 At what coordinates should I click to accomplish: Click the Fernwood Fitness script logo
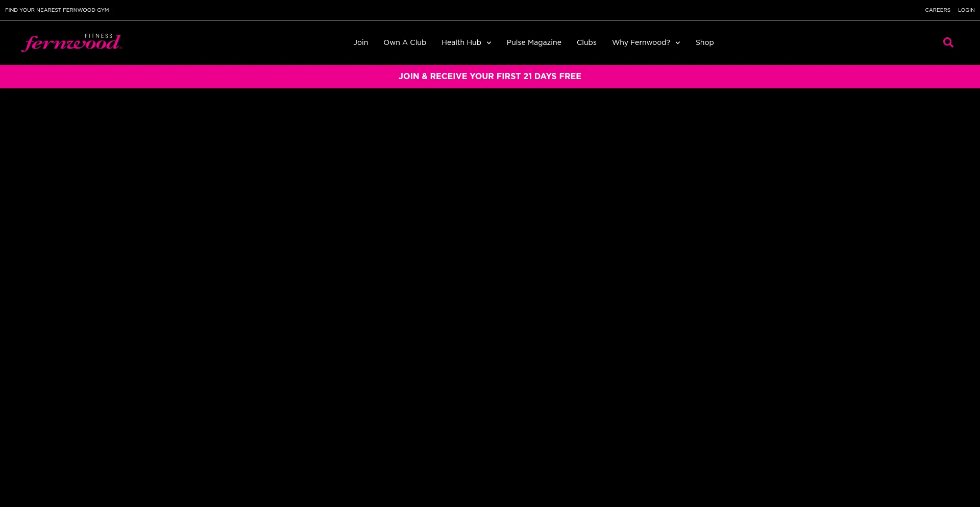click(71, 43)
